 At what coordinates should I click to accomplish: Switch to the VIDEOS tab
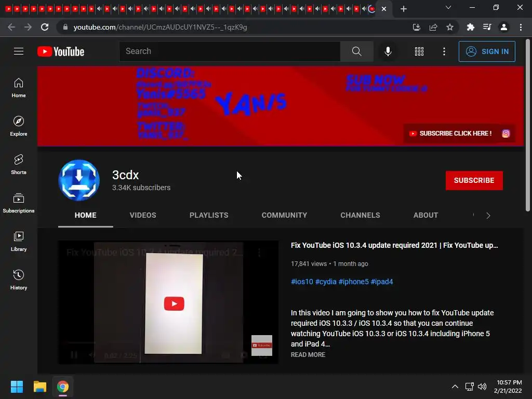143,215
